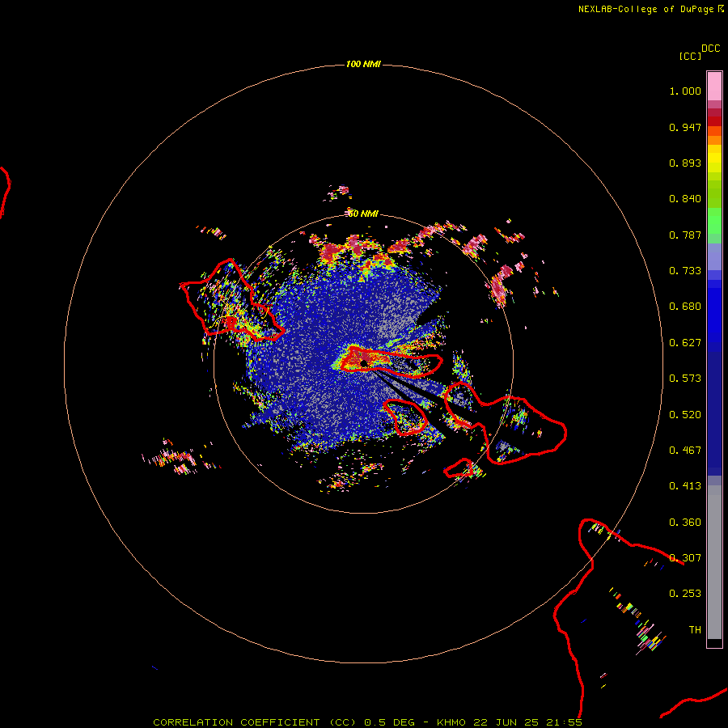
Task: Click the 1.000 scale value
Action: 685,91
